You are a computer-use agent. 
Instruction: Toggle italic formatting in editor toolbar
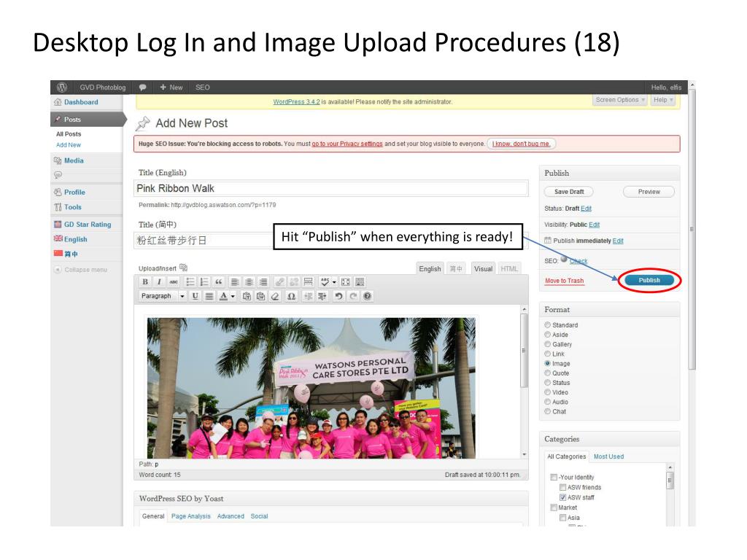click(159, 282)
